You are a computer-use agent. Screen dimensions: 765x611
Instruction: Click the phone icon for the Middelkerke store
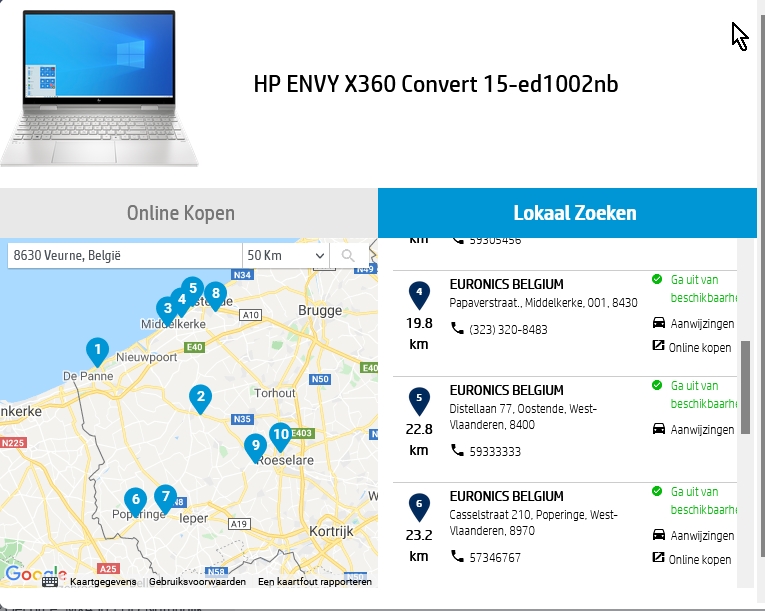coord(457,329)
